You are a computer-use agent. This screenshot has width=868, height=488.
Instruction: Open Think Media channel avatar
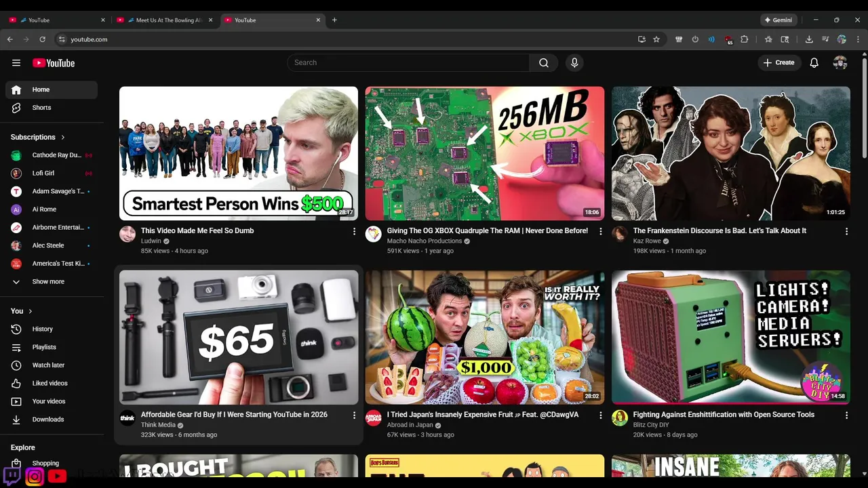pyautogui.click(x=127, y=418)
